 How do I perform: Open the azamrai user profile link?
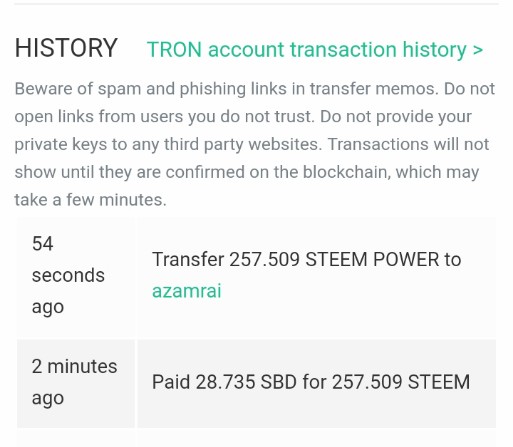(x=186, y=291)
